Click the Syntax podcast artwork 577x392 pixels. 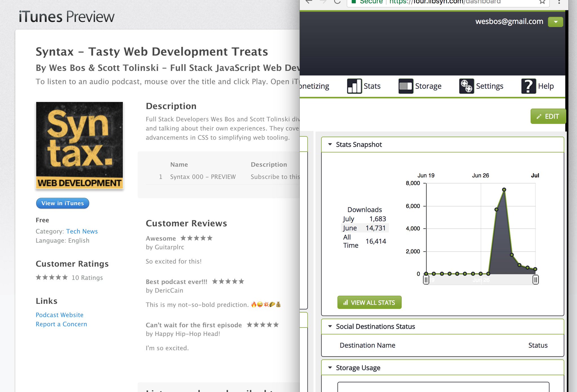(x=79, y=145)
